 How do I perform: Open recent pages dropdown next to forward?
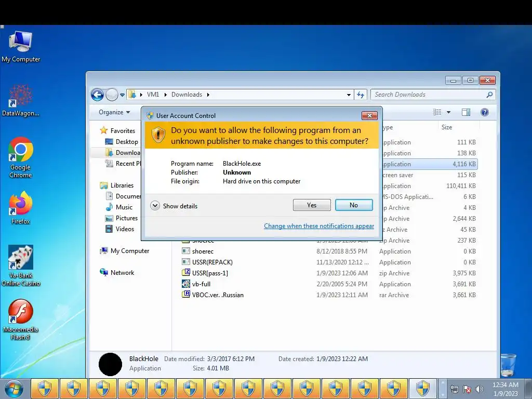pos(122,95)
